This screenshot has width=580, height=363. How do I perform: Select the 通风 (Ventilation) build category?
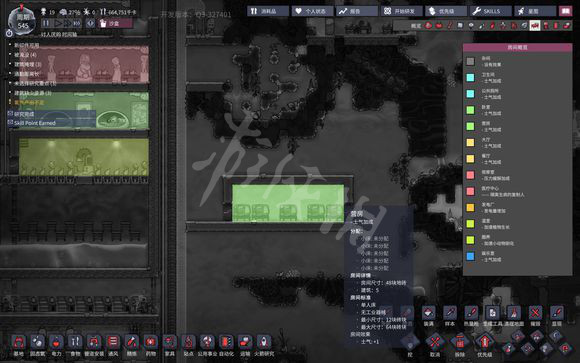click(113, 345)
